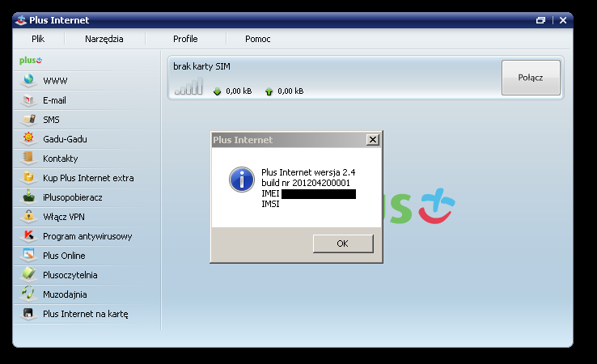Screen dimensions: 597x364
Task: Open the Plik menu
Action: 38,39
